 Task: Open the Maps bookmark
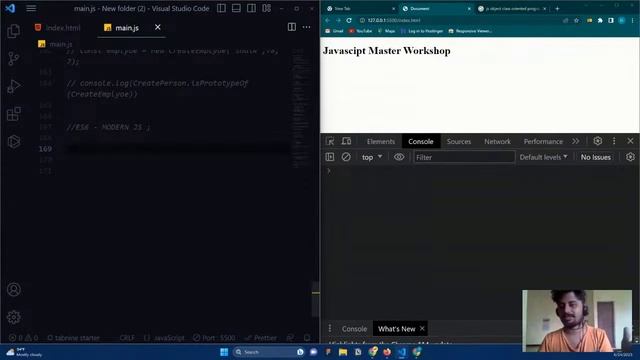pos(386,31)
